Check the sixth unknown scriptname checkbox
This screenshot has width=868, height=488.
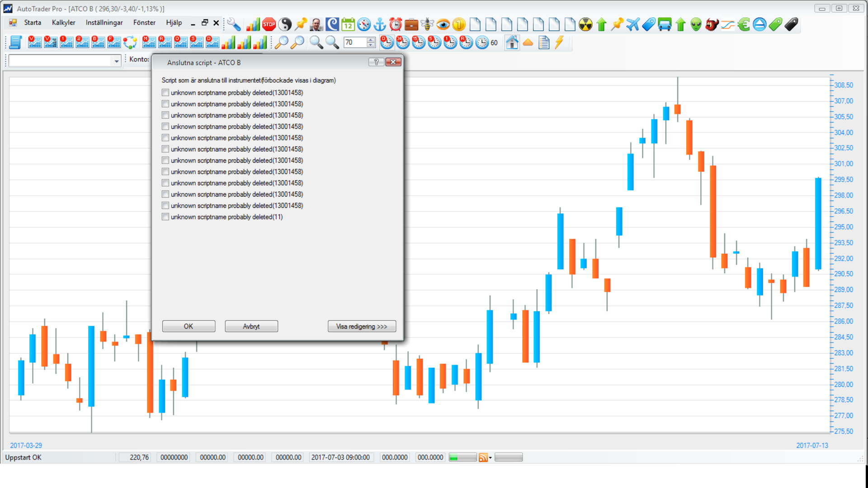(165, 149)
